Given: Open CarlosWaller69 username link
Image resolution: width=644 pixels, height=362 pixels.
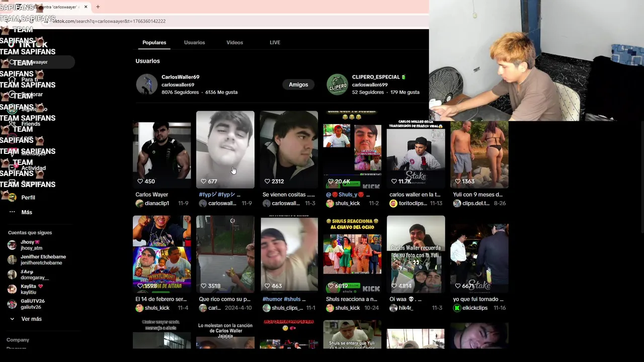Looking at the screenshot, I should click(180, 77).
